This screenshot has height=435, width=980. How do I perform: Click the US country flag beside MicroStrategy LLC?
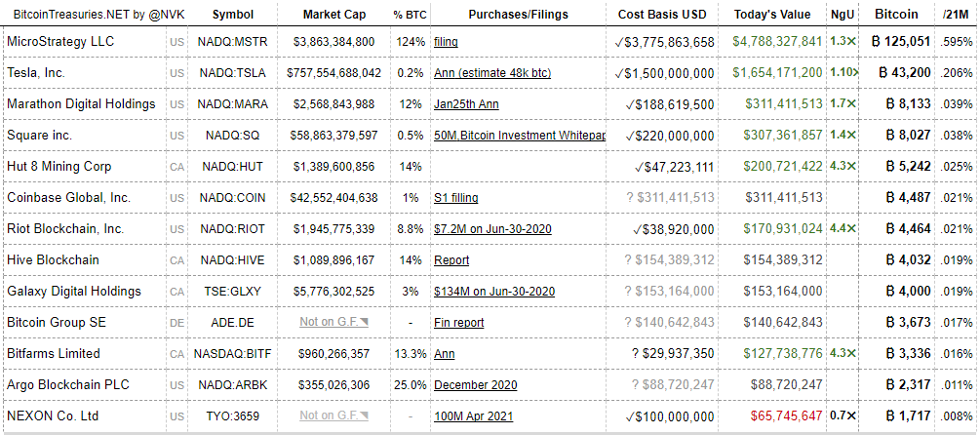pos(176,42)
